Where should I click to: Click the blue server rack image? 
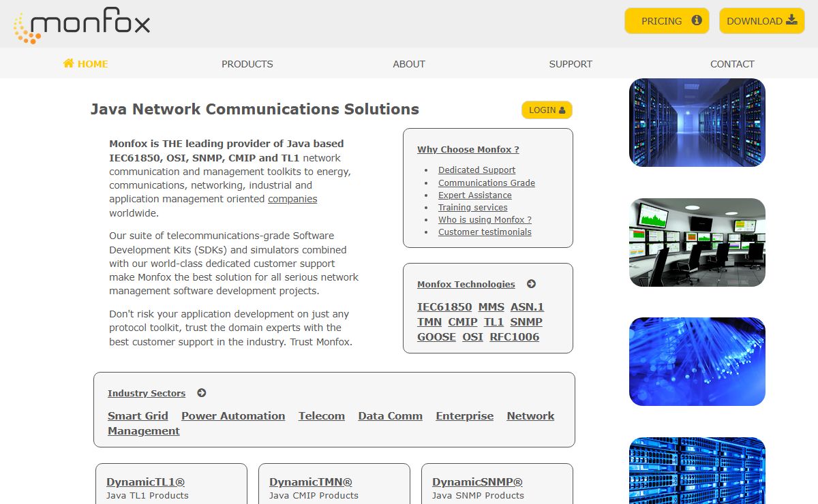click(697, 471)
